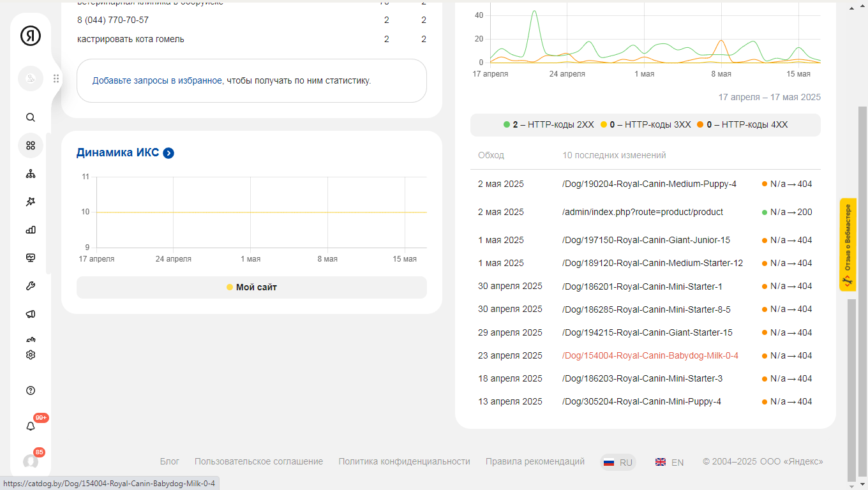Screen dimensions: 868x490
Task: Open /Dog/186201-Royal-Canin-Mini-Starter-1 link
Action: pyautogui.click(x=642, y=286)
